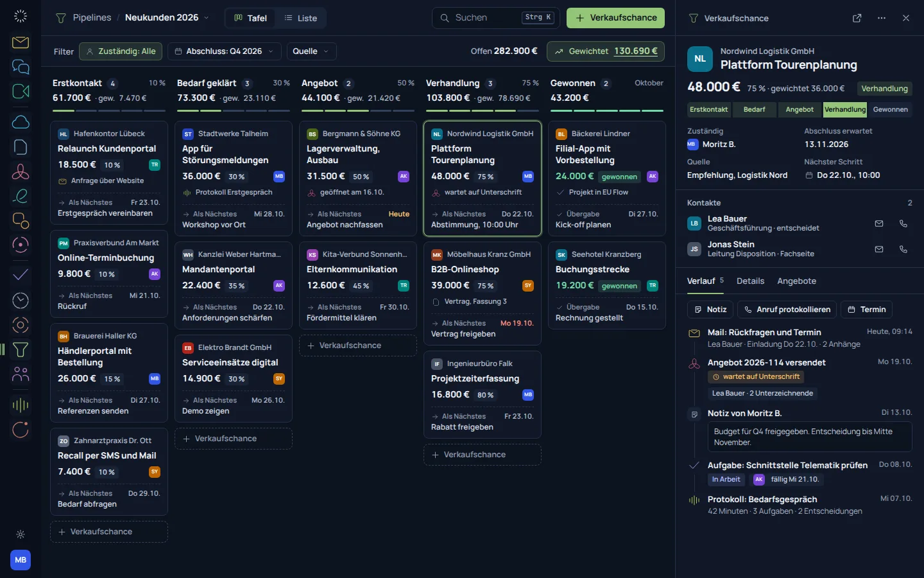Screen dimensions: 924x578
Task: Open the Neukunden 2026 pipeline dropdown
Action: 167,18
